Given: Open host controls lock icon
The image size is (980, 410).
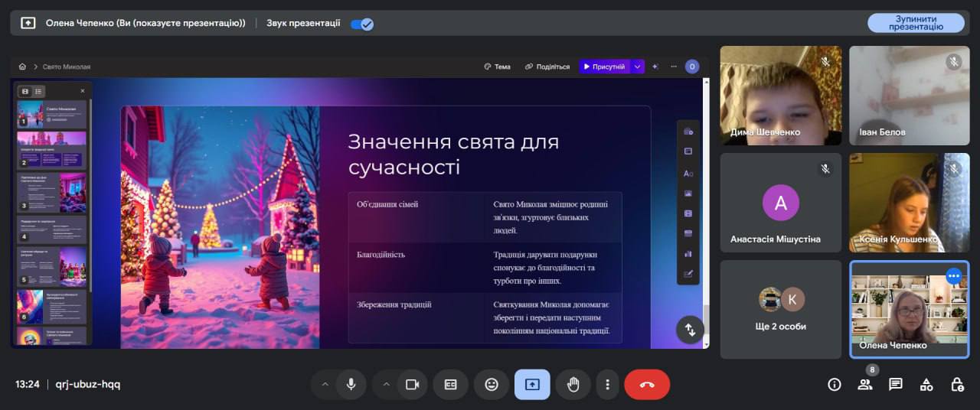Looking at the screenshot, I should [957, 385].
